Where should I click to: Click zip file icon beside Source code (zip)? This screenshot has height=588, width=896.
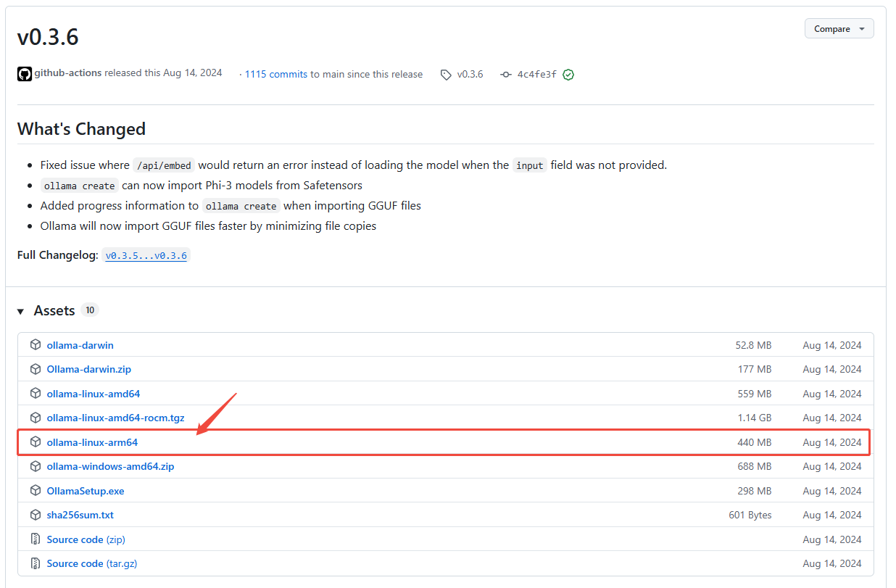coord(36,539)
